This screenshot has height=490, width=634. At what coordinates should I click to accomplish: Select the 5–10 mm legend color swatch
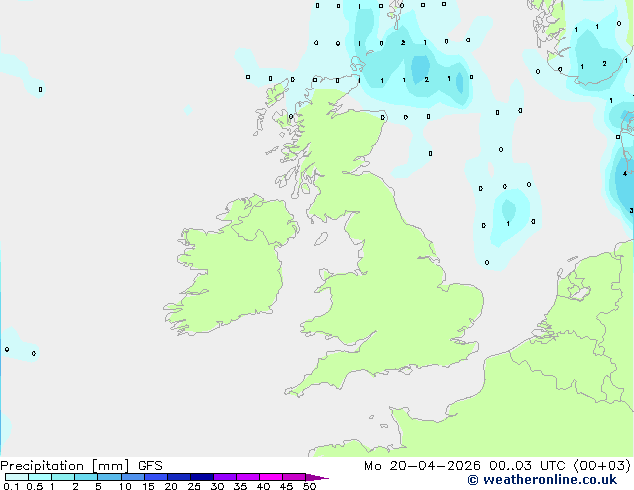(x=109, y=477)
